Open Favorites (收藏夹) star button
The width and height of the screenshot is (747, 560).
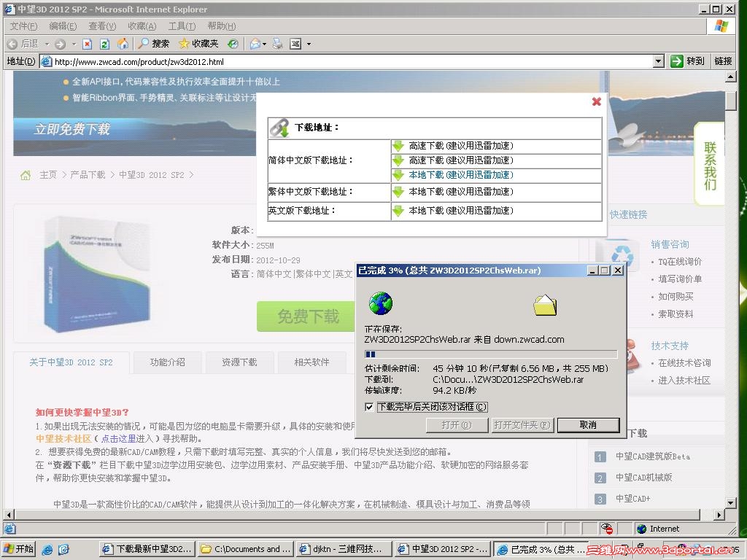[198, 44]
